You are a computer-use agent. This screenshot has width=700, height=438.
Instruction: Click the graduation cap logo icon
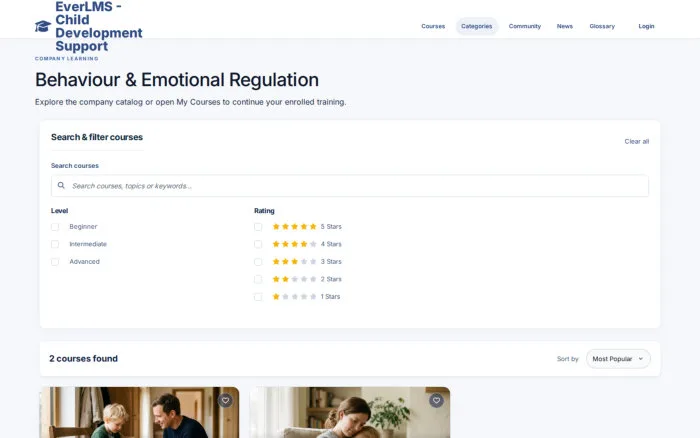point(43,26)
